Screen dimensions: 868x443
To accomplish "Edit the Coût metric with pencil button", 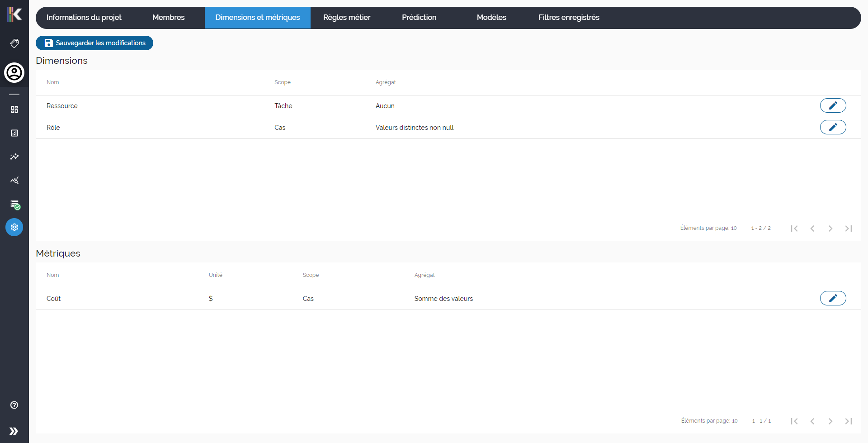I will pyautogui.click(x=833, y=298).
